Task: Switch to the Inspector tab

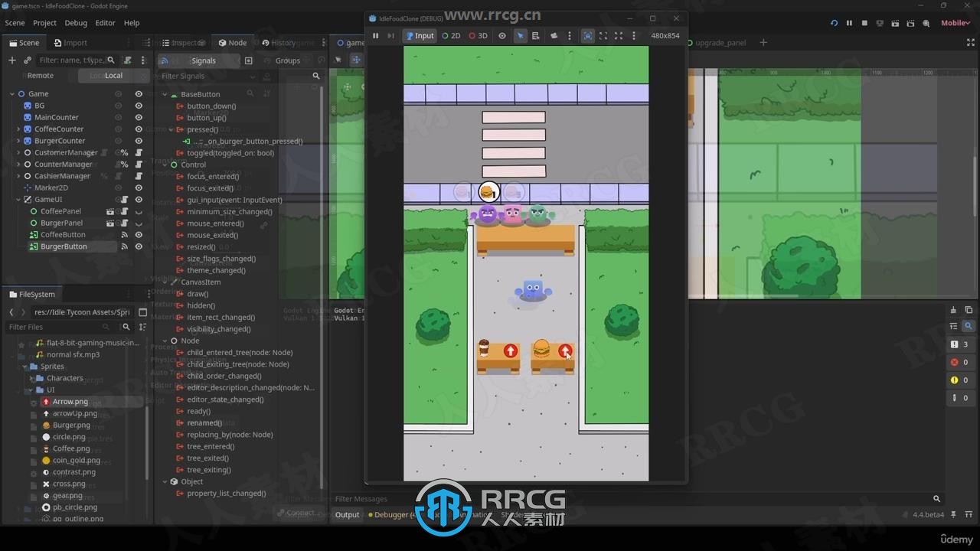Action: (x=182, y=43)
